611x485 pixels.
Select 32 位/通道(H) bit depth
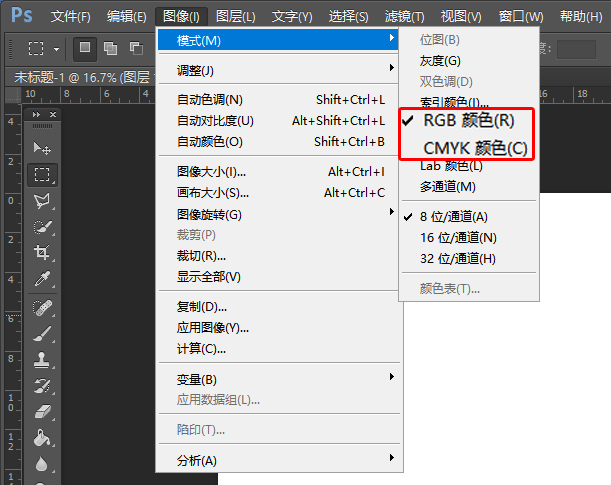469,259
